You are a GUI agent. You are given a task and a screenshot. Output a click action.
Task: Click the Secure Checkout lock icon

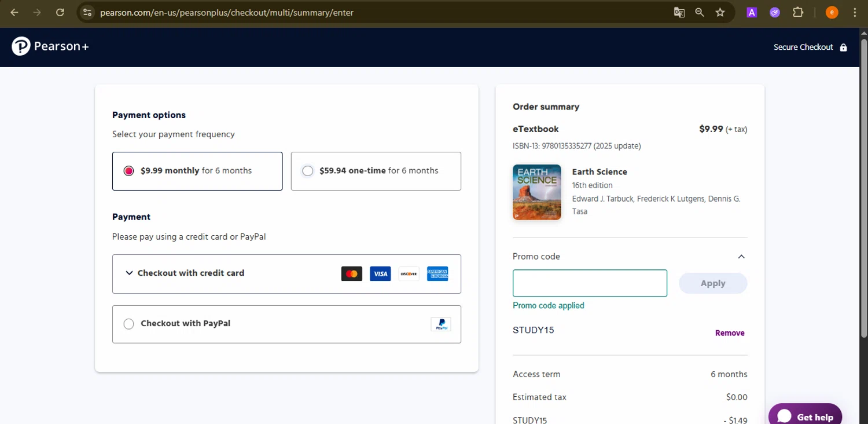point(843,47)
